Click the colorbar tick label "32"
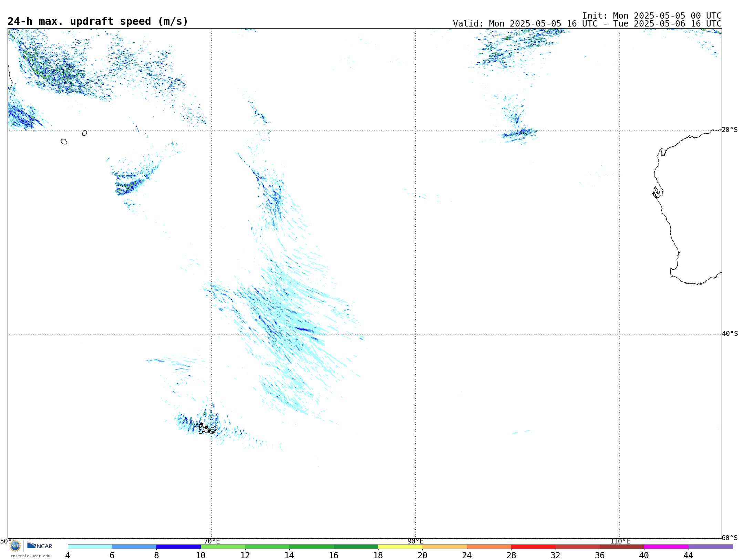Viewport: 744px width, 560px height. click(x=556, y=555)
